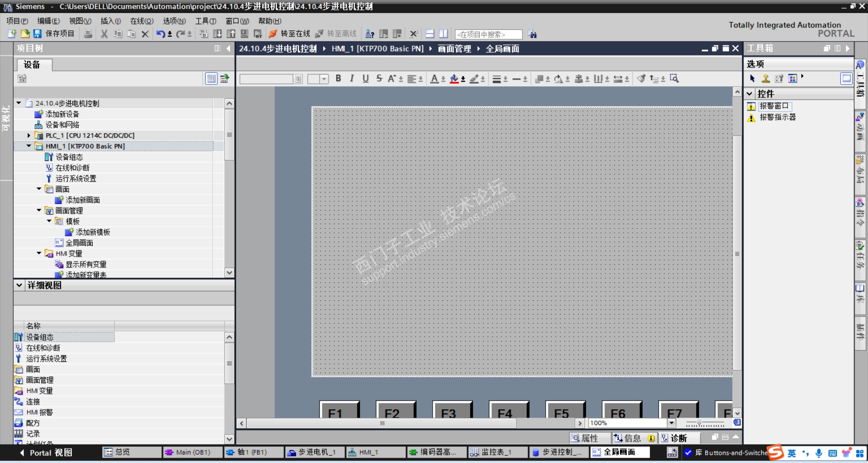Image resolution: width=868 pixels, height=463 pixels.
Task: Click the print icon in main toolbar
Action: [88, 34]
